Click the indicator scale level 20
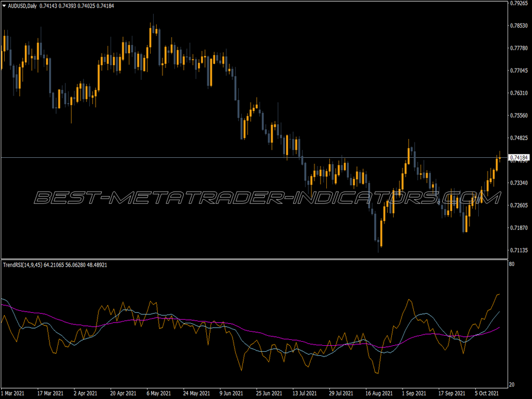The height and width of the screenshot is (399, 532). pyautogui.click(x=512, y=385)
